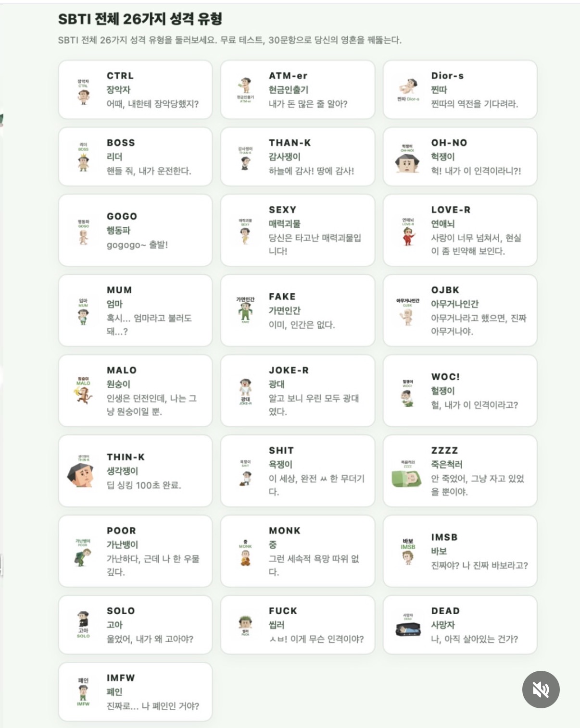Click the CTRL character icon

[x=84, y=95]
